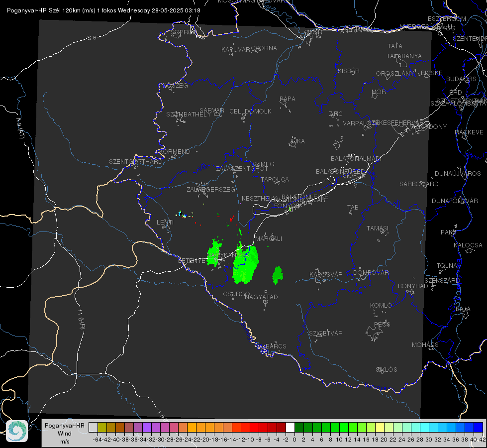Screen dimensions: 487x448
Task: Click the KAPOSVÁR city label
Action: pyautogui.click(x=326, y=274)
